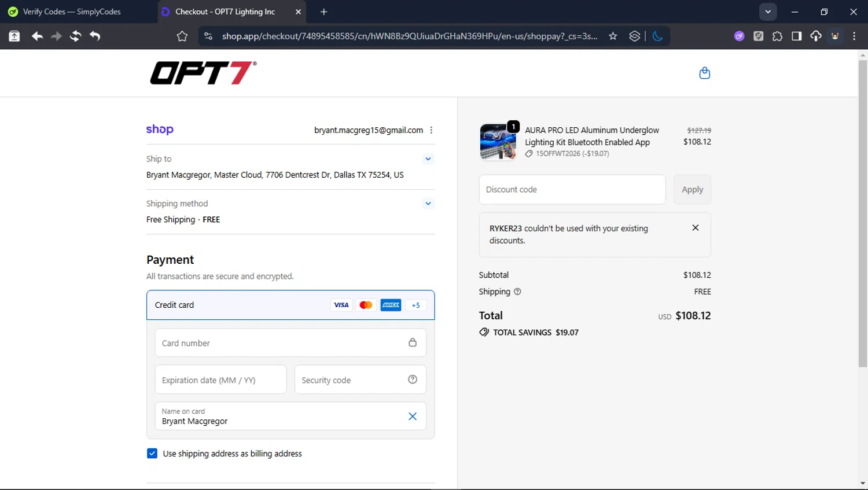
Task: Open account options menu beside email
Action: click(431, 130)
